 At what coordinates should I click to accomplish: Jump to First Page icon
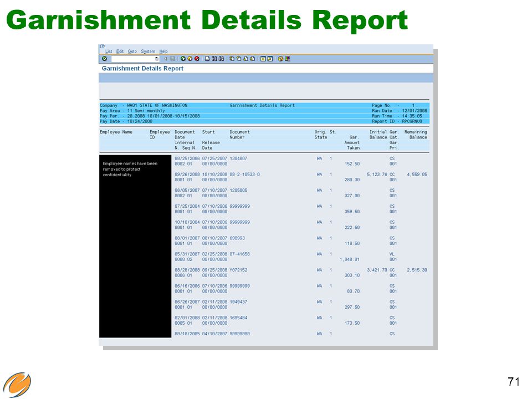click(232, 59)
